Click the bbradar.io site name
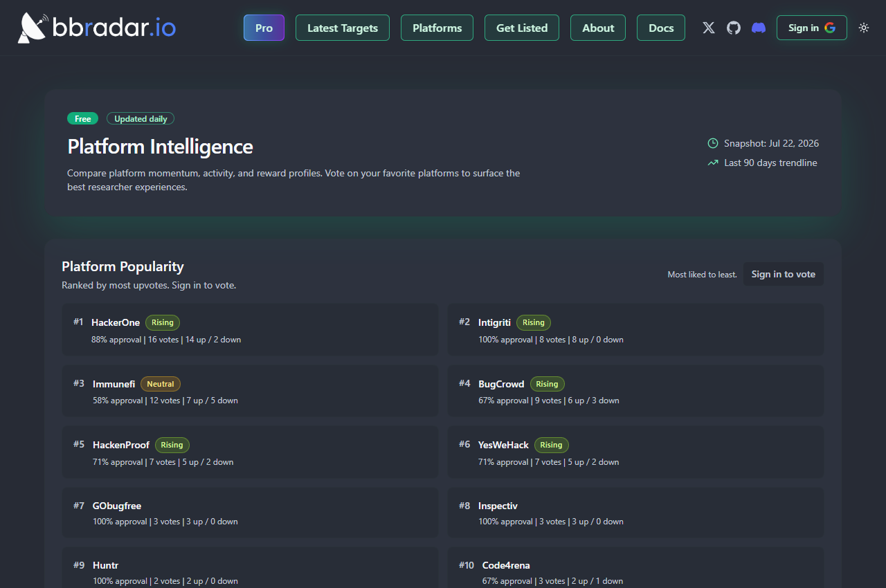The width and height of the screenshot is (886, 588). click(x=114, y=28)
